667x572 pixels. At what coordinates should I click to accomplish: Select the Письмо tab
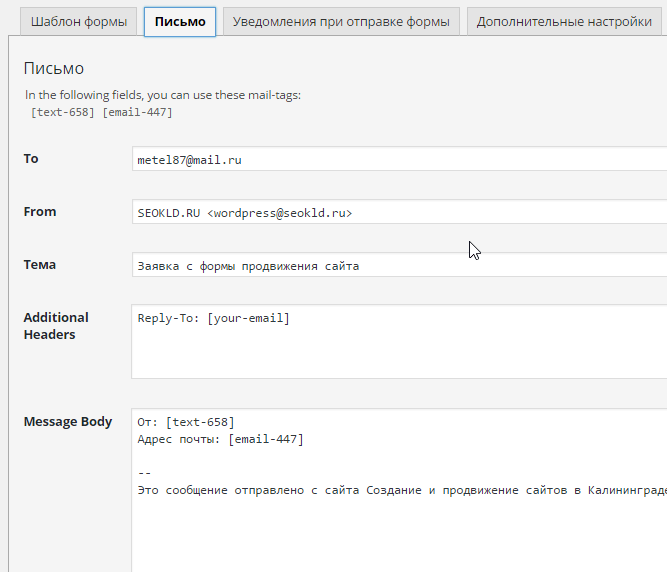point(180,21)
